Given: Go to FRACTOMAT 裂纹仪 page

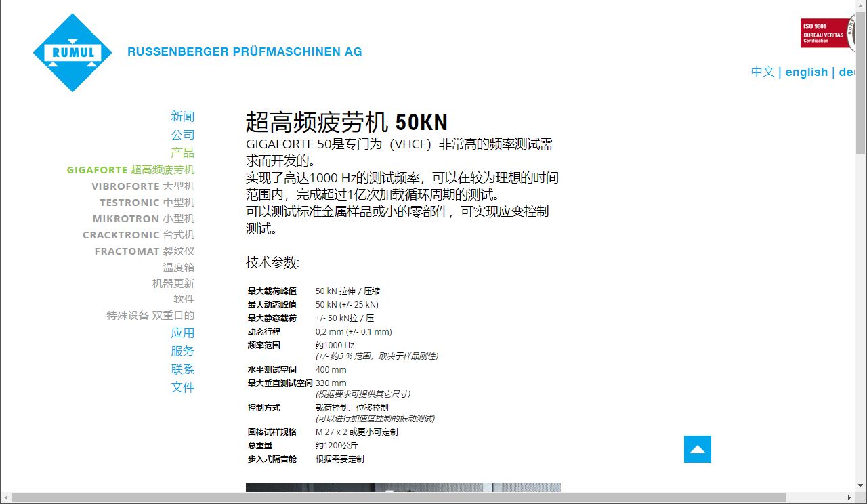Looking at the screenshot, I should click(144, 251).
